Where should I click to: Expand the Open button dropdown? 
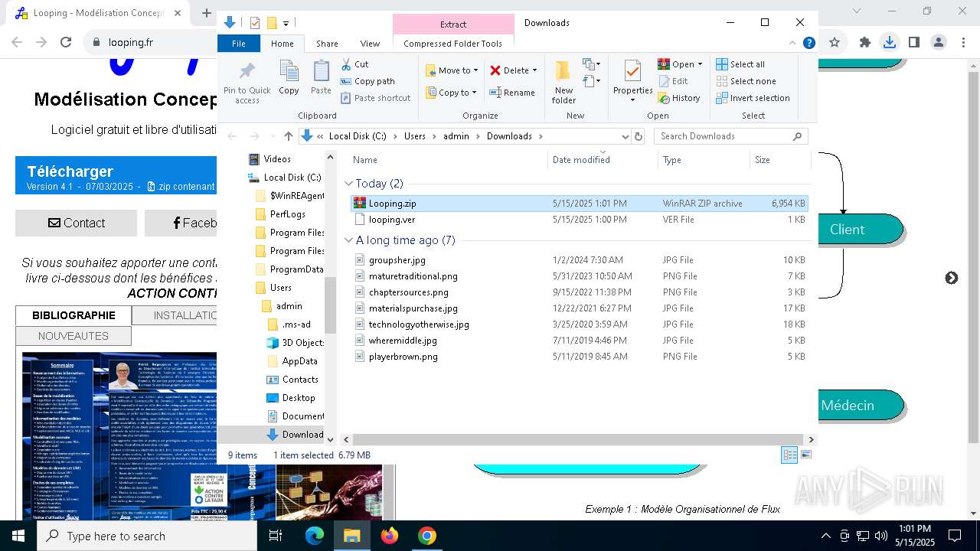point(700,64)
